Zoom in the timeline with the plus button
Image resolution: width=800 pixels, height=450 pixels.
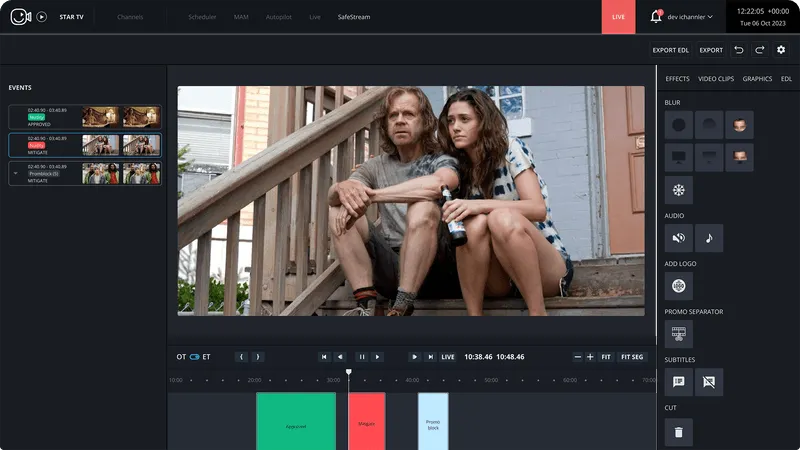(590, 357)
